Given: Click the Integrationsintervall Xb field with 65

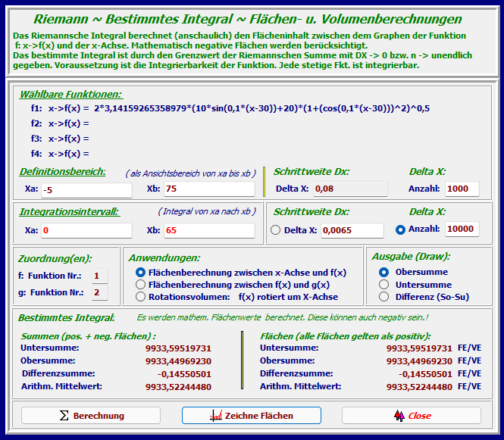Looking at the screenshot, I should (x=208, y=230).
